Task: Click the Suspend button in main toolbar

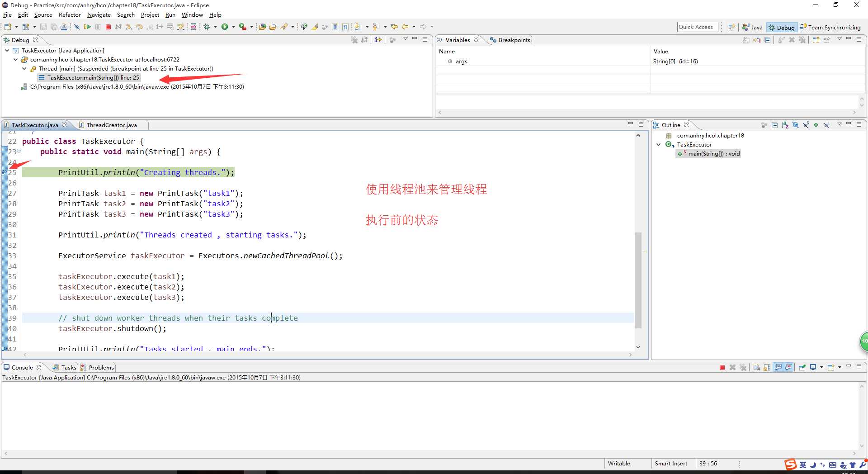Action: tap(98, 27)
